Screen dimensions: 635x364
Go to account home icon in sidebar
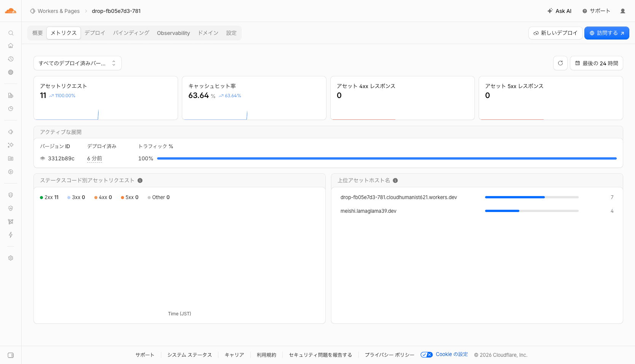click(x=11, y=46)
